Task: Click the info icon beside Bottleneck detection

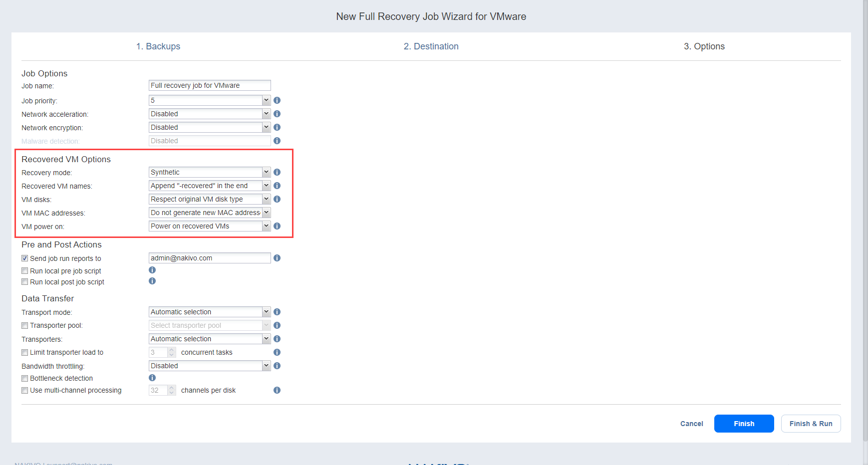Action: tap(152, 378)
